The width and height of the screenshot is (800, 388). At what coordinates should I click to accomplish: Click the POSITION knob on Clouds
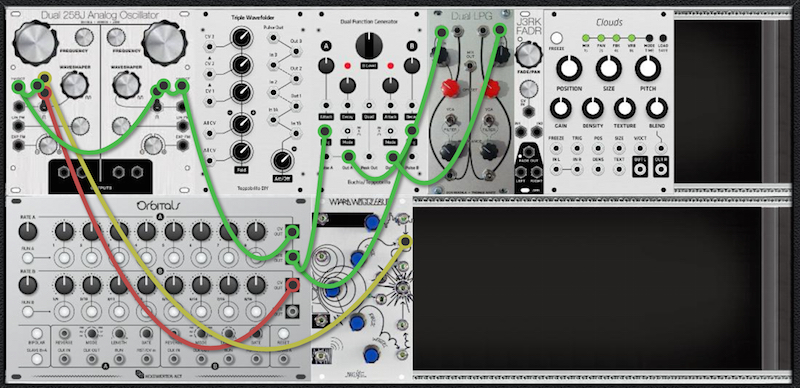(569, 68)
